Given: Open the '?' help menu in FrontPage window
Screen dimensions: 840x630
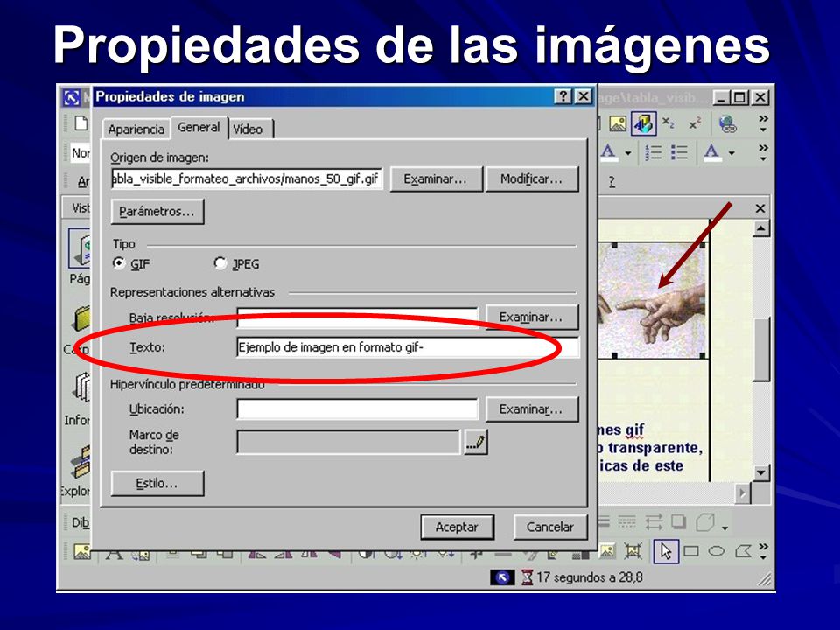Looking at the screenshot, I should click(x=612, y=182).
